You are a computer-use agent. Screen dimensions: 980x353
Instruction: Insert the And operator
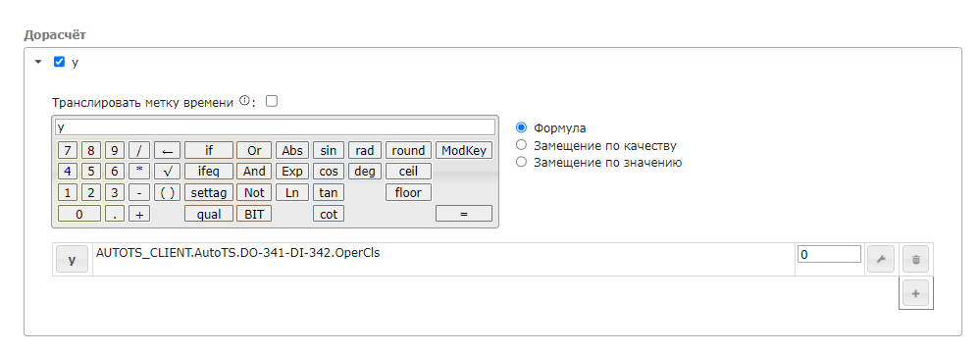254,172
